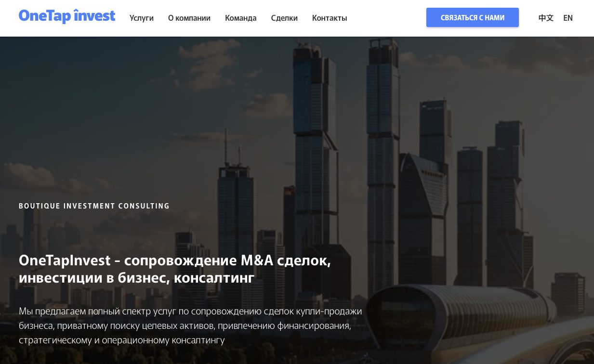Screen dimensions: 594x364
Task: Click 'M&A' in the main heading
Action: pos(257,260)
